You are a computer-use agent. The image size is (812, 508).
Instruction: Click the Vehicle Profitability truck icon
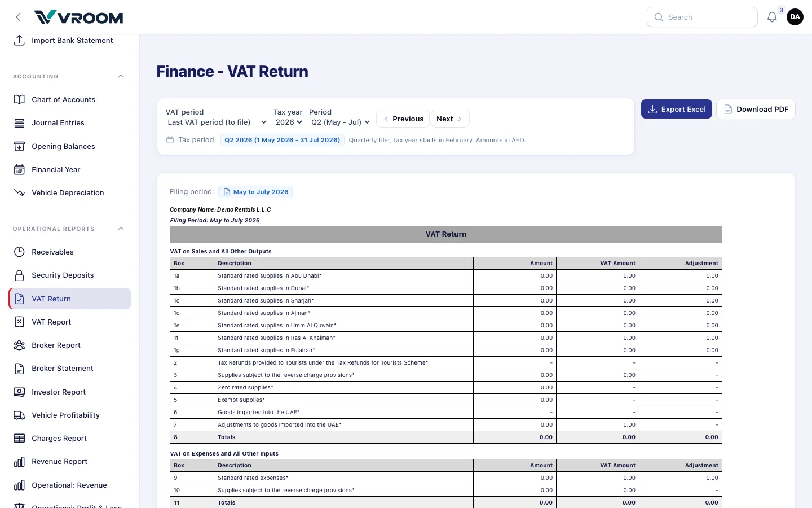(x=19, y=415)
